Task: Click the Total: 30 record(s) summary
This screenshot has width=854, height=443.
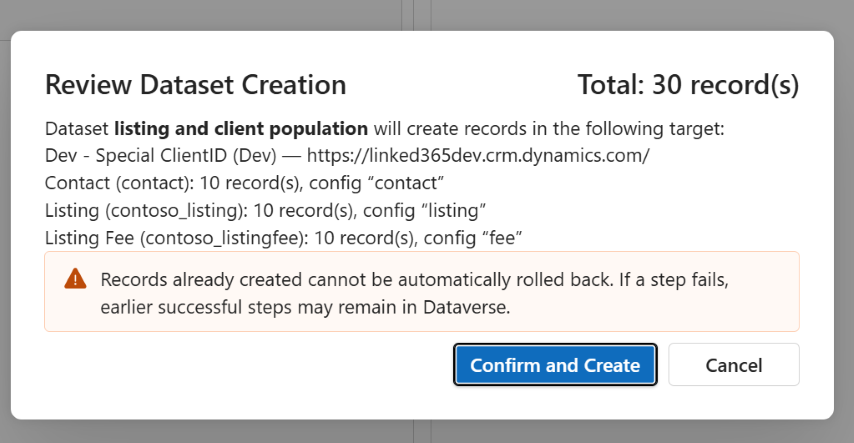Action: (x=688, y=85)
